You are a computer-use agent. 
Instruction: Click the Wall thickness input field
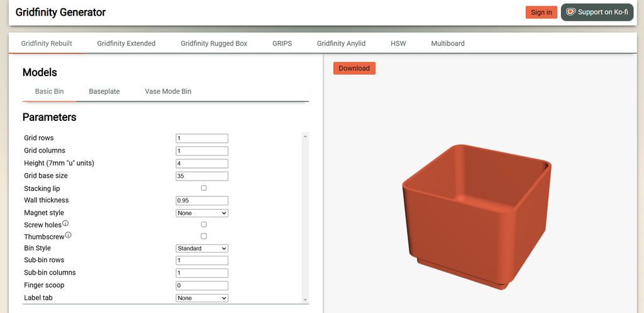pyautogui.click(x=202, y=201)
